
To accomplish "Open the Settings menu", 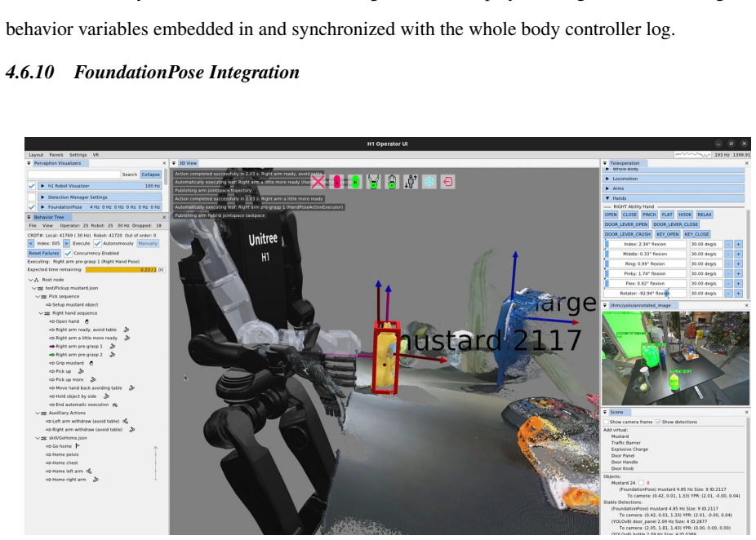I will coord(78,155).
